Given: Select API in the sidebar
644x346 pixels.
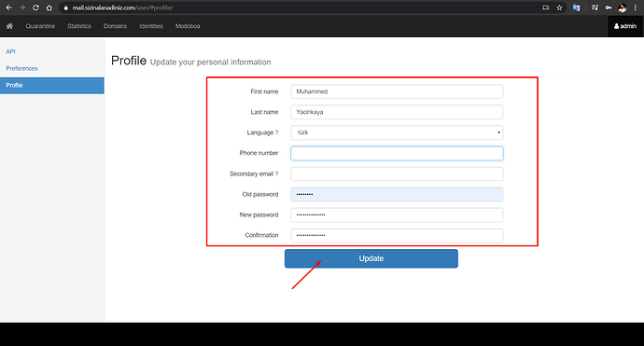Looking at the screenshot, I should 10,51.
